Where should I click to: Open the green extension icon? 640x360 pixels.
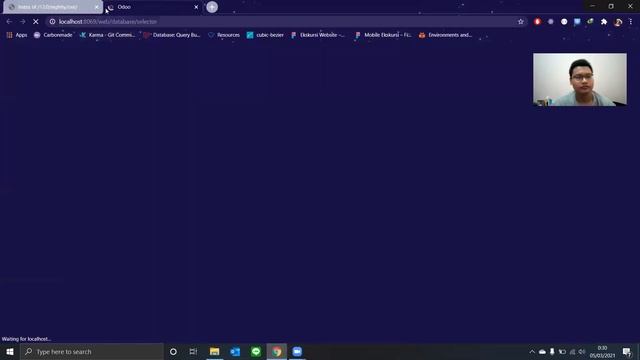(590, 22)
